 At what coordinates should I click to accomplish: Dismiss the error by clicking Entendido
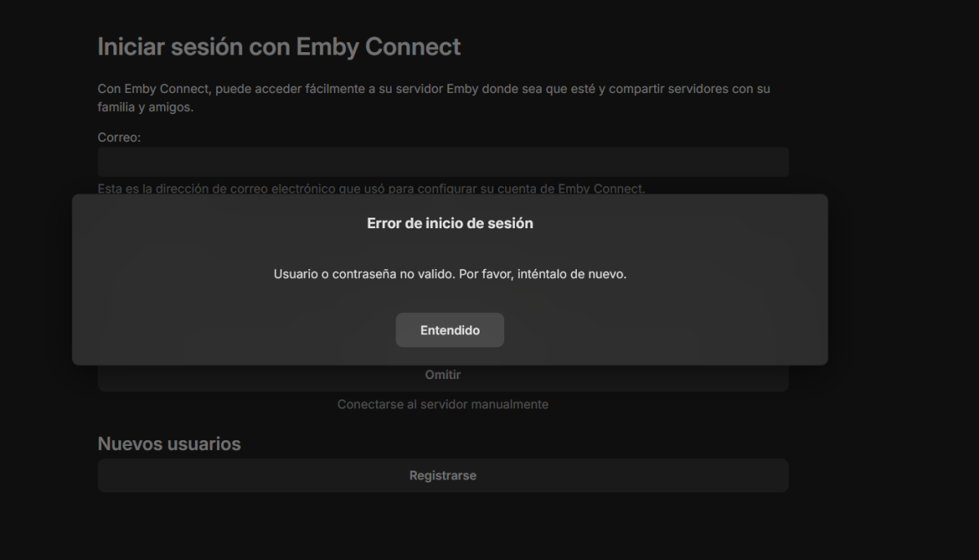tap(450, 329)
